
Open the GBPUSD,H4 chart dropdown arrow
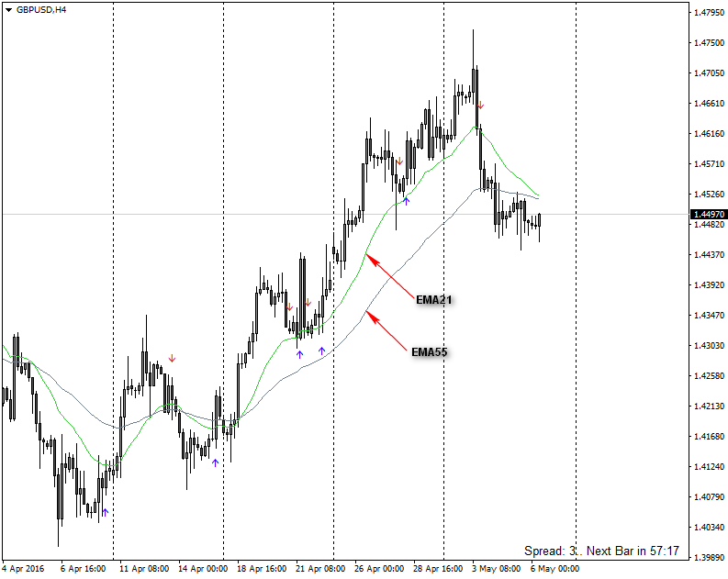[x=9, y=10]
